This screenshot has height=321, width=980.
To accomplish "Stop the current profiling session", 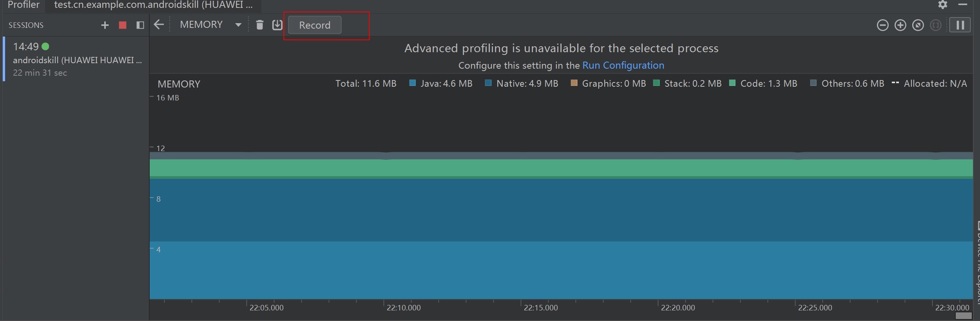I will tap(123, 25).
